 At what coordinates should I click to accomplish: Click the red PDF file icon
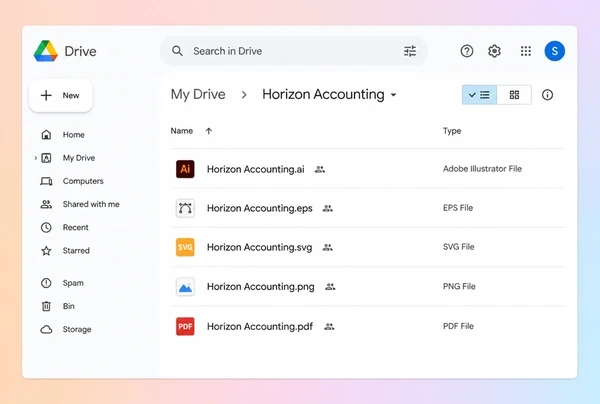point(185,326)
